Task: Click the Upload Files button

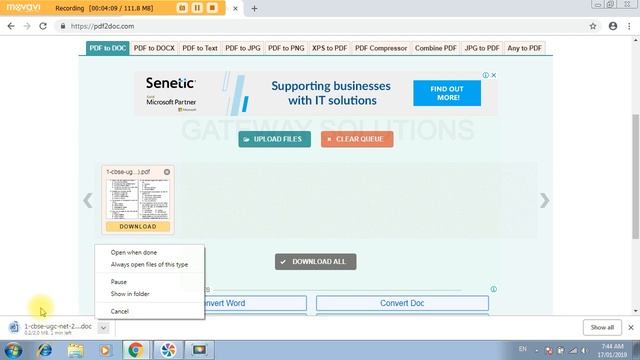Action: pyautogui.click(x=274, y=139)
